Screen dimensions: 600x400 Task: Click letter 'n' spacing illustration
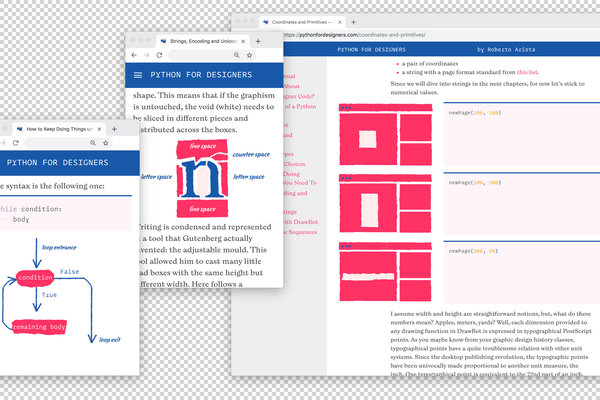(202, 178)
